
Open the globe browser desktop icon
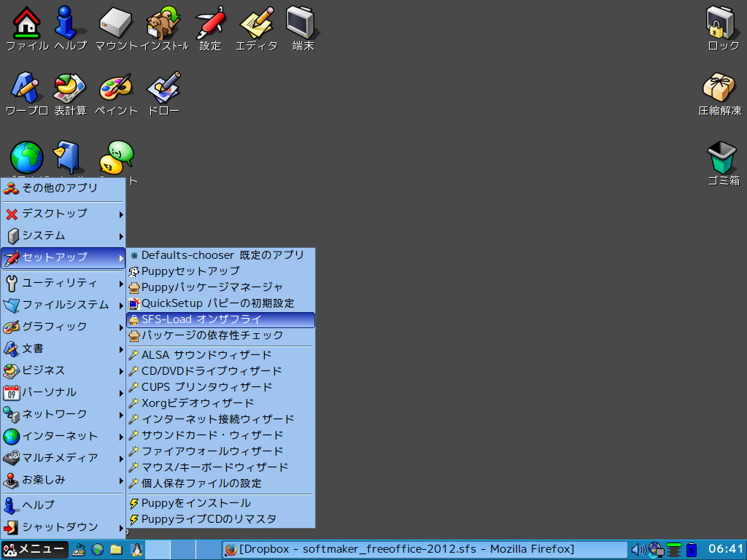point(27,157)
